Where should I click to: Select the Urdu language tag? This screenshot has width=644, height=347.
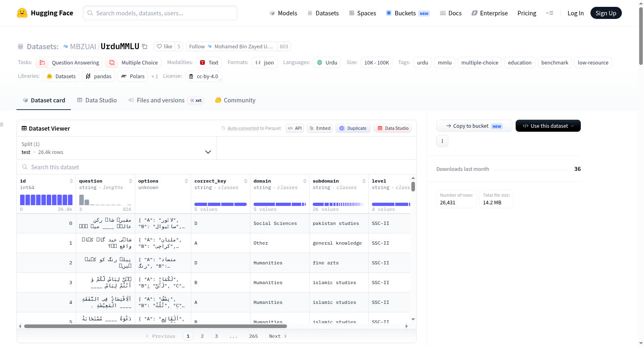[x=327, y=62]
